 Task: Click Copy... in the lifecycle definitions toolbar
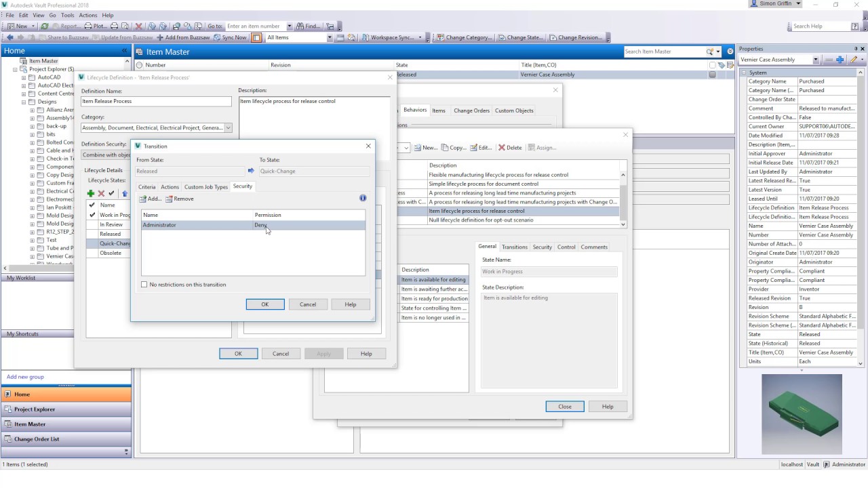pyautogui.click(x=454, y=147)
